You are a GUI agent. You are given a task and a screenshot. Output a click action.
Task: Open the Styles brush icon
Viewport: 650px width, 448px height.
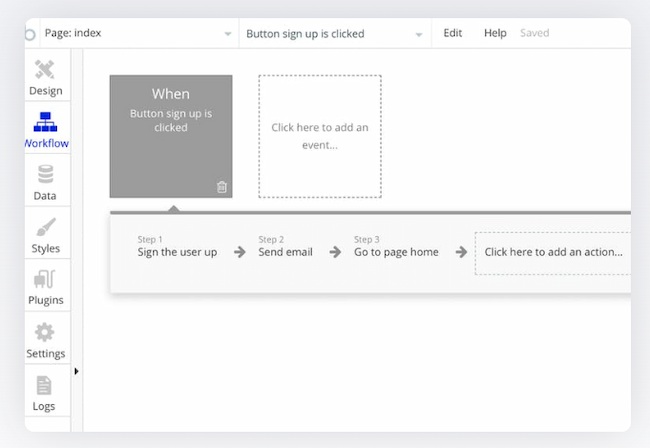[45, 228]
